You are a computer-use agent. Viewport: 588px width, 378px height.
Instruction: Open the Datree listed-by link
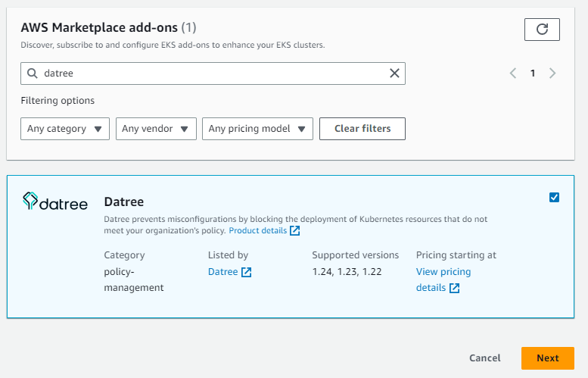[222, 272]
